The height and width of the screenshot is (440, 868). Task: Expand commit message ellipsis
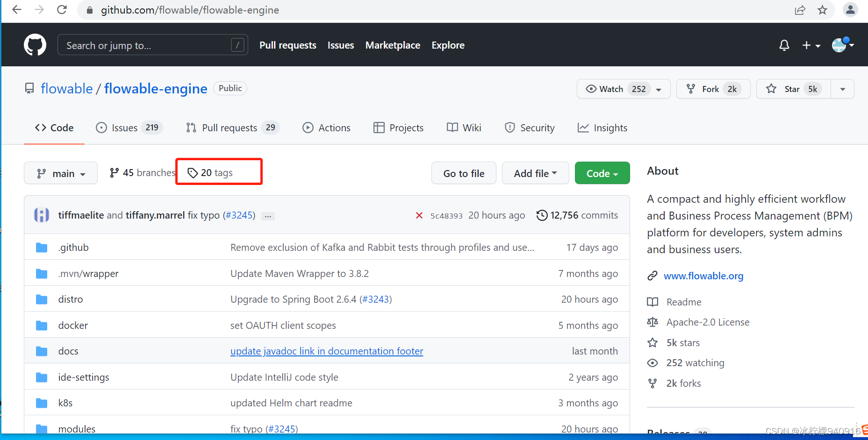click(x=268, y=216)
